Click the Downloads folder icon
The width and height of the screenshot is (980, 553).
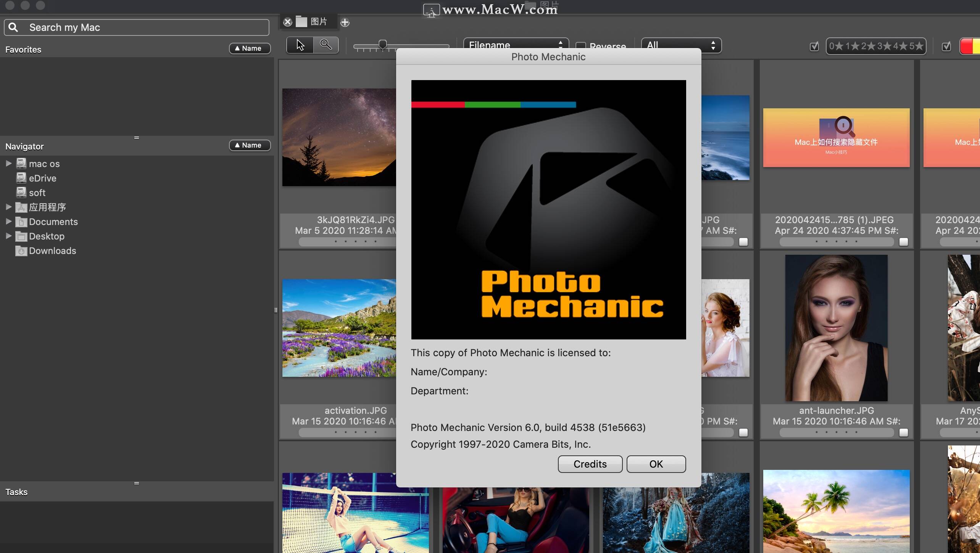click(x=21, y=251)
